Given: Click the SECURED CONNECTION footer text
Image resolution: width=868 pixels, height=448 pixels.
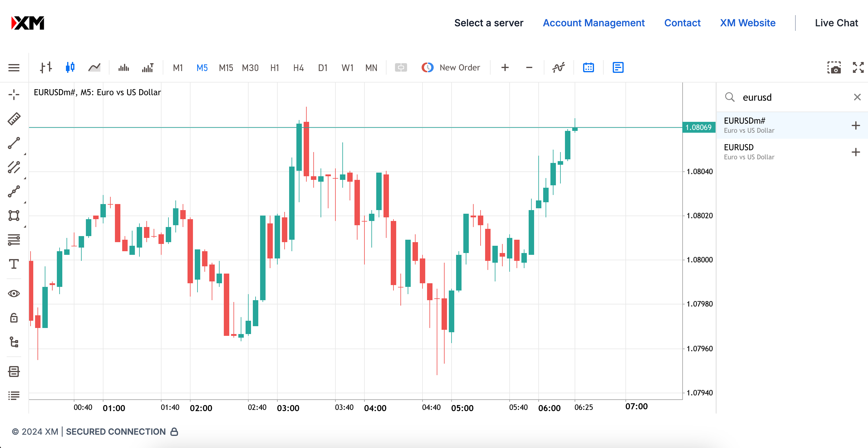Looking at the screenshot, I should coord(116,432).
